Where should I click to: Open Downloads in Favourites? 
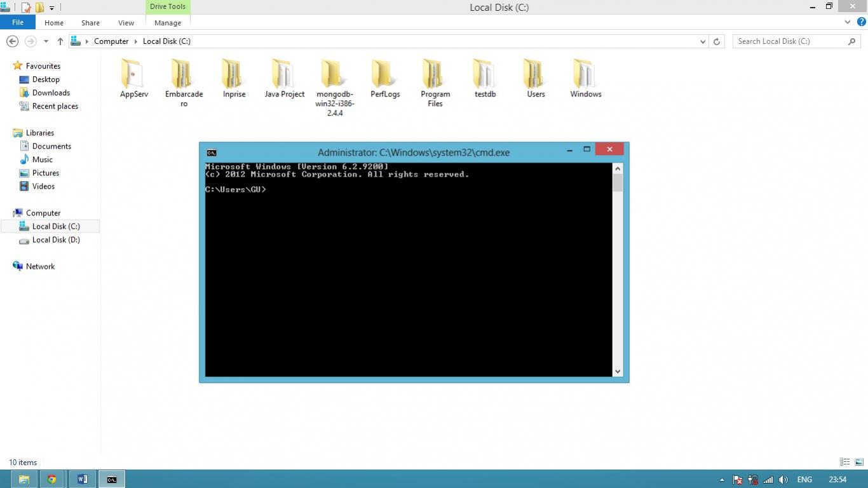pos(51,93)
